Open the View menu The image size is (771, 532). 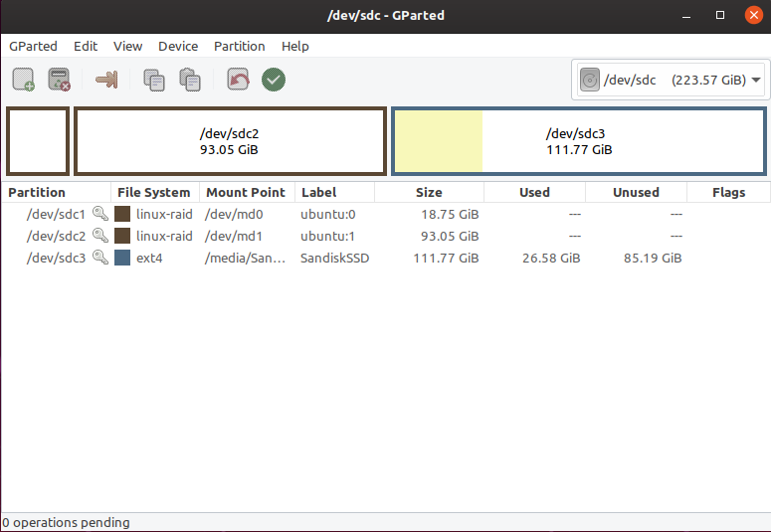point(127,46)
